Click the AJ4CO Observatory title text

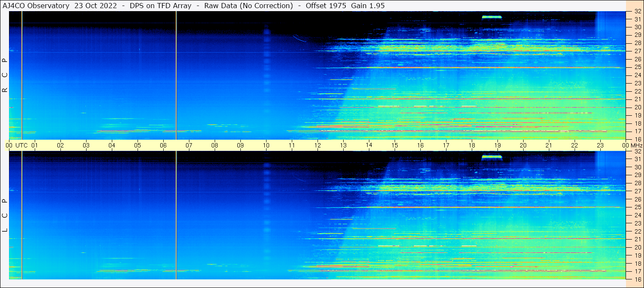pyautogui.click(x=36, y=6)
